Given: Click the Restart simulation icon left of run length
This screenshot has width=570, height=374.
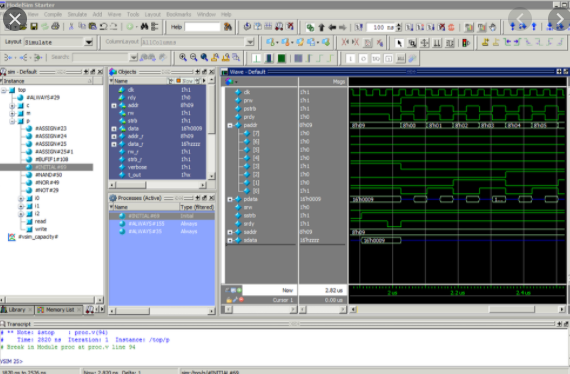Looking at the screenshot, I should point(358,27).
